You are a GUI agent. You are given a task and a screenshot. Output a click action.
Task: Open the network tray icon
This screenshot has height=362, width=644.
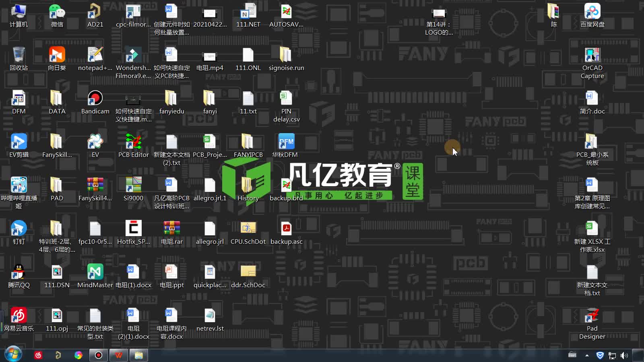click(x=612, y=355)
